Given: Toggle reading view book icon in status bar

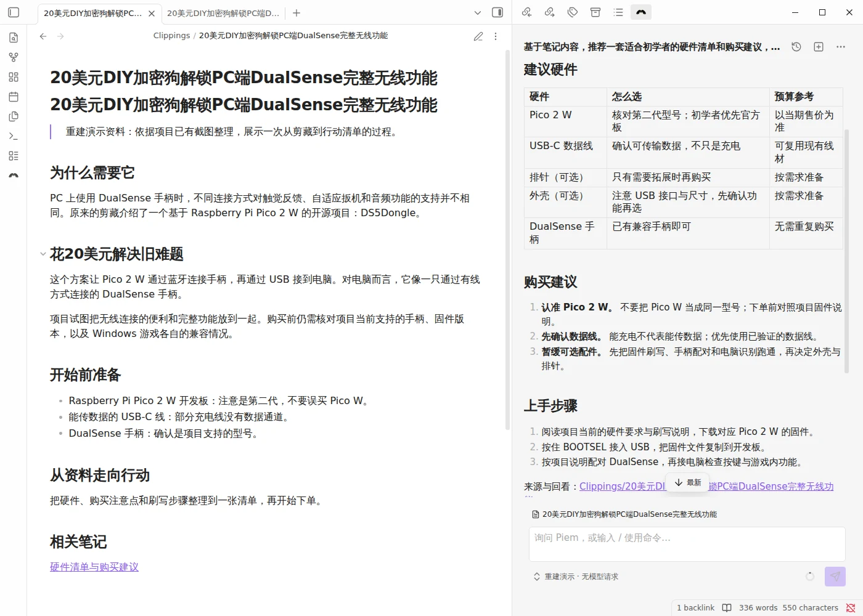Looking at the screenshot, I should click(x=727, y=608).
